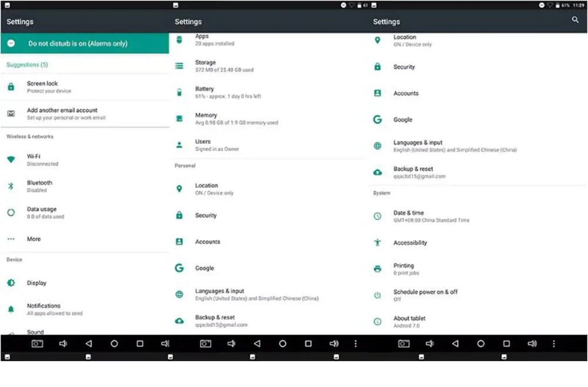The image size is (588, 387).
Task: Tap volume down in the middle screen's navigation bar
Action: (x=231, y=344)
